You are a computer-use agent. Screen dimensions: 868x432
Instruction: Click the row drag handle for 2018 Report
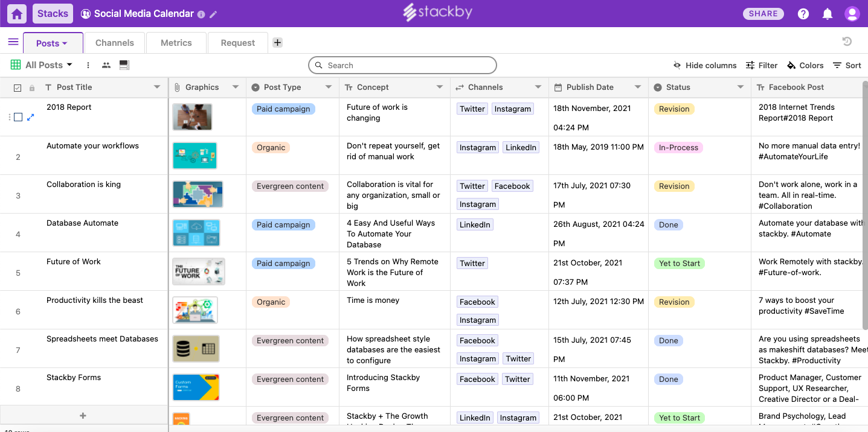tap(10, 117)
